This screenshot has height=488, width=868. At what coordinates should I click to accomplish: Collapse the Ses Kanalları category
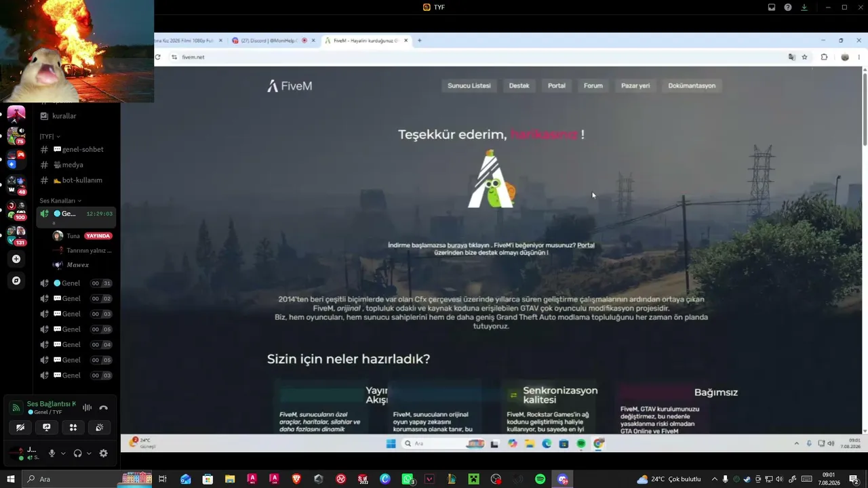pyautogui.click(x=60, y=201)
